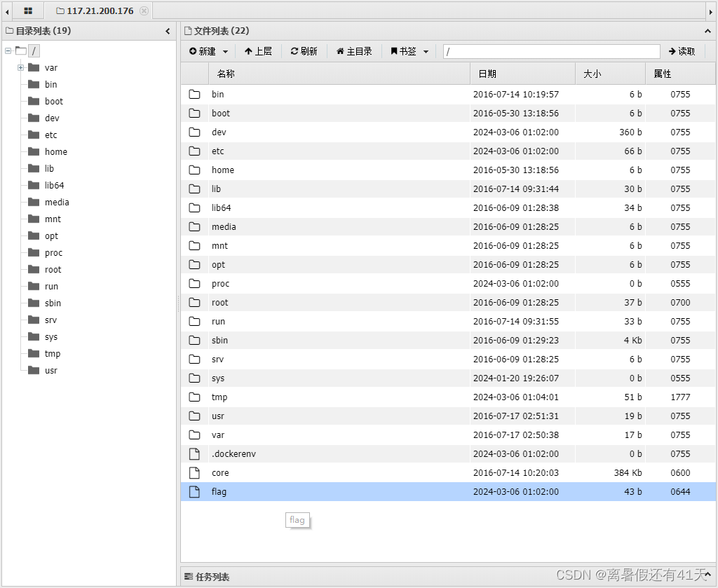Expand the 任务列表 task list panel
This screenshot has height=588, width=718.
click(x=708, y=573)
